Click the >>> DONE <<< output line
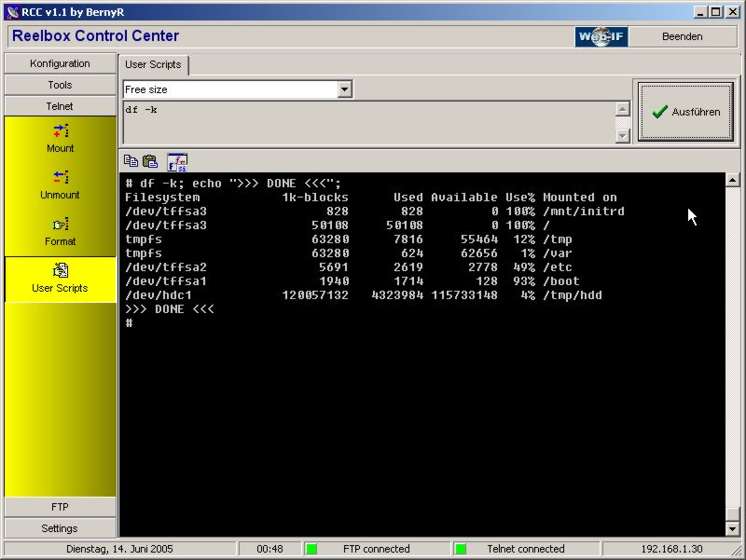The height and width of the screenshot is (560, 746). 170,309
